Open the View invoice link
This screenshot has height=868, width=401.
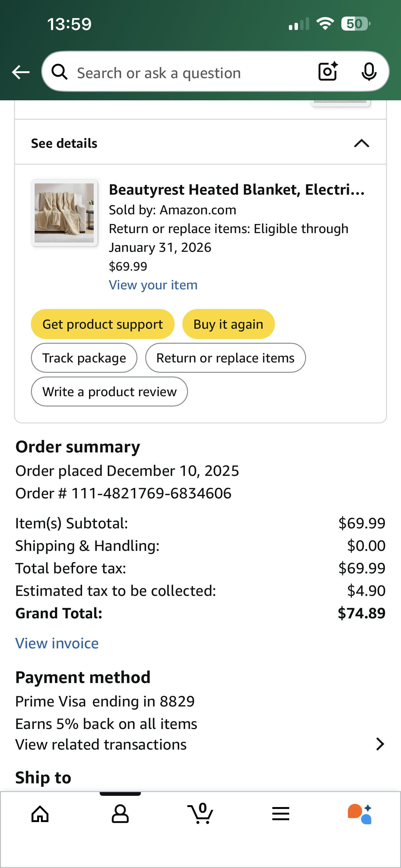click(57, 644)
